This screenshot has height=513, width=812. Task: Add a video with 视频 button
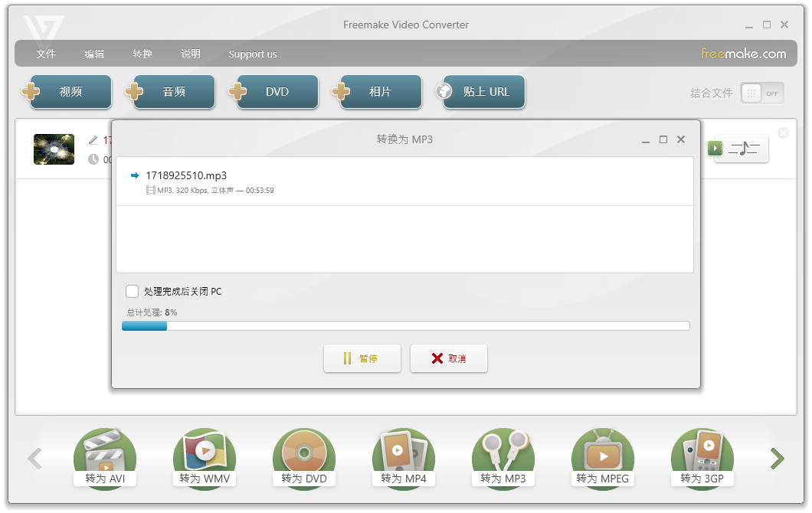[67, 92]
